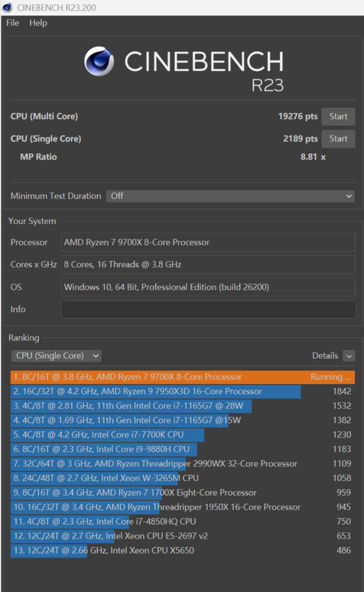Click the Cinebench sphere logo
This screenshot has width=364, height=592.
[x=99, y=62]
